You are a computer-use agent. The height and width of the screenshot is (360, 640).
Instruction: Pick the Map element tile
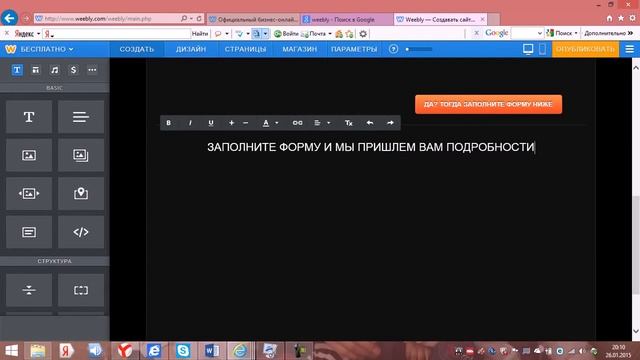81,193
